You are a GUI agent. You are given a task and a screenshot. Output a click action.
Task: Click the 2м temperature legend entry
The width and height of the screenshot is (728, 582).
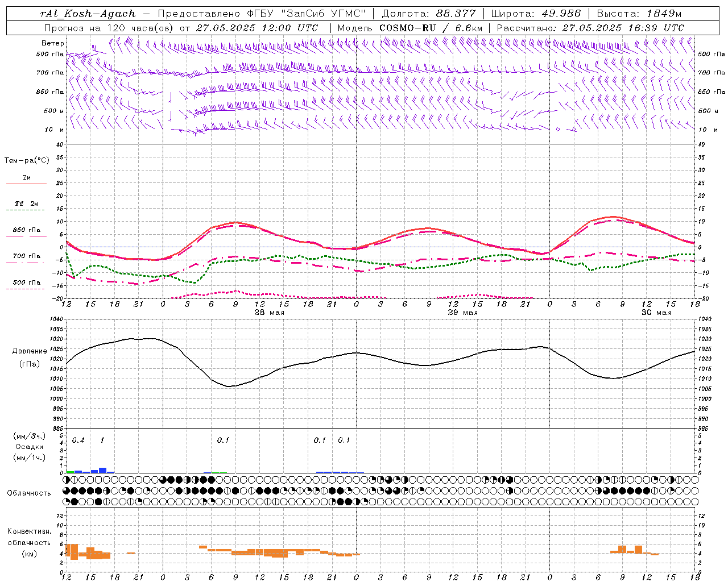[x=26, y=178]
